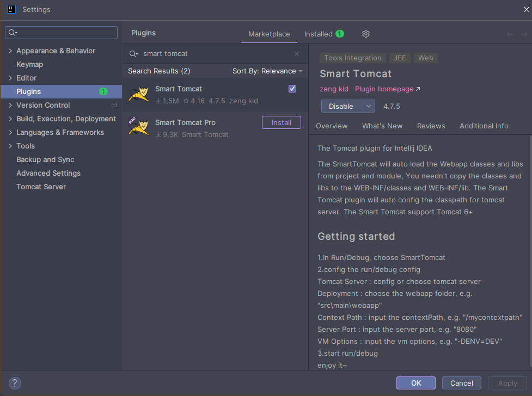Open search options via magnifier in plugin search
The width and height of the screenshot is (532, 396).
tap(134, 54)
